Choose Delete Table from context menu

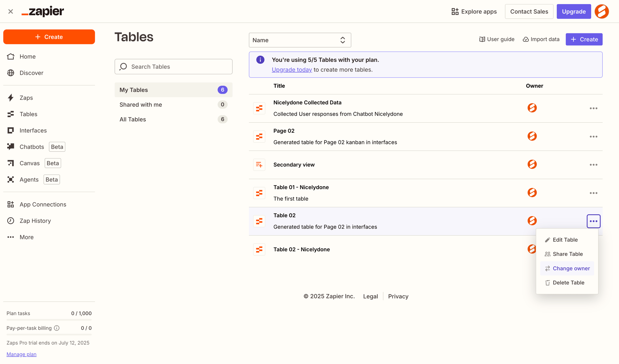tap(567, 283)
